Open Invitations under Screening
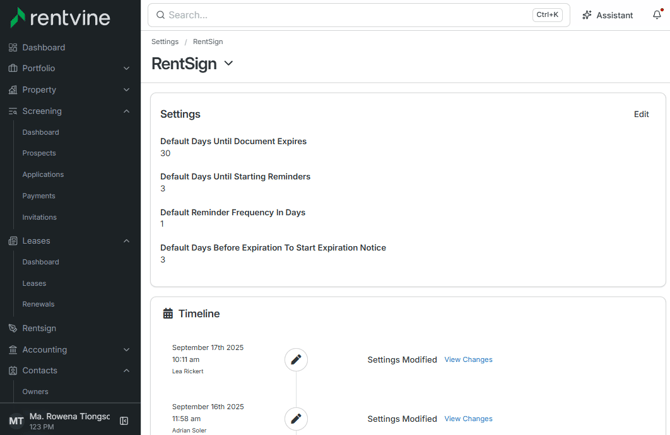This screenshot has height=435, width=670. point(39,217)
